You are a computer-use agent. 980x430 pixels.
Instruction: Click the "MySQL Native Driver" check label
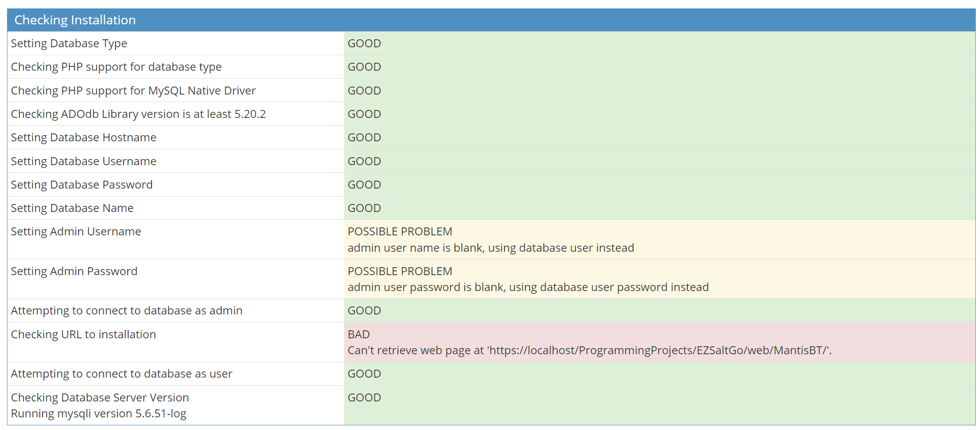[x=133, y=91]
